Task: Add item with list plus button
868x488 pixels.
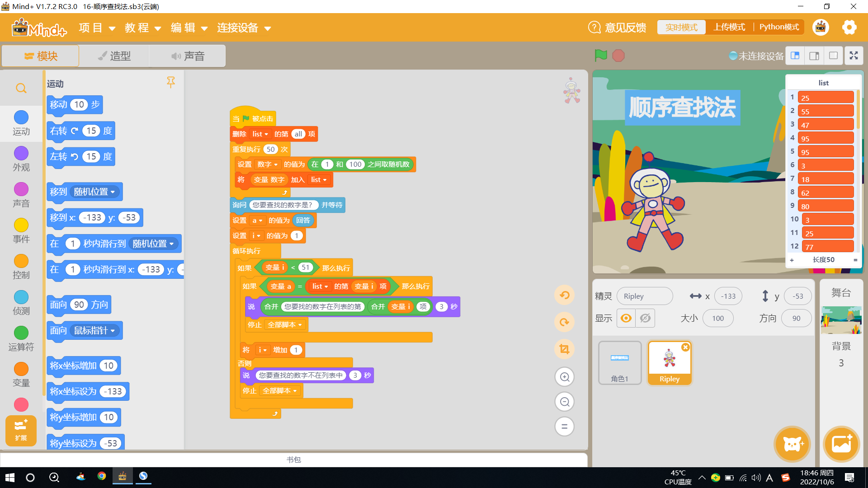Action: point(792,260)
